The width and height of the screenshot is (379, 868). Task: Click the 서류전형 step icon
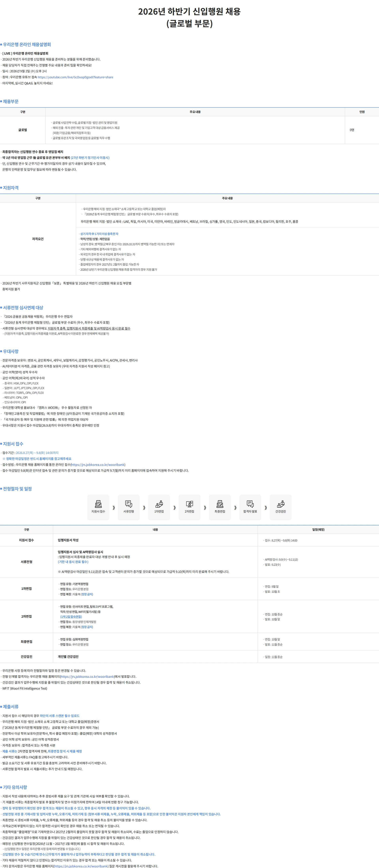(x=129, y=507)
